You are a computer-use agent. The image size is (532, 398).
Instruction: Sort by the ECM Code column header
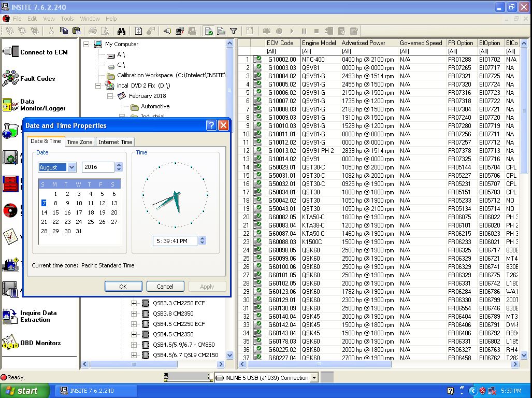[x=282, y=42]
